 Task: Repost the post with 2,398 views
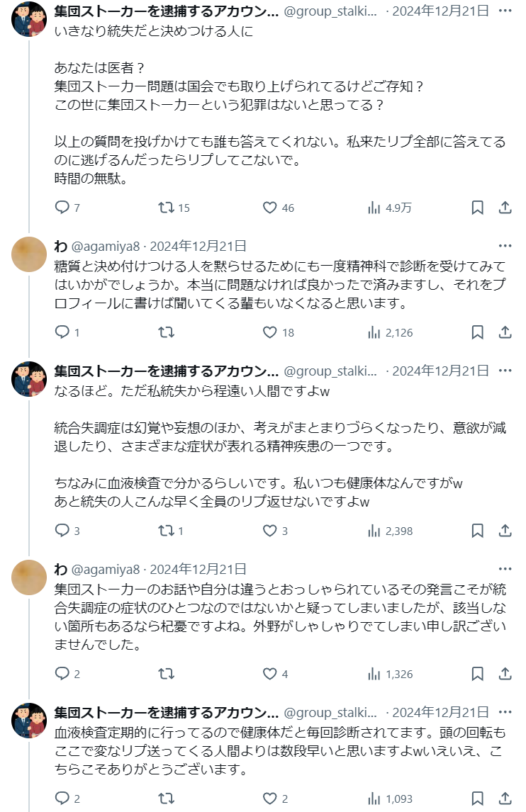click(166, 531)
